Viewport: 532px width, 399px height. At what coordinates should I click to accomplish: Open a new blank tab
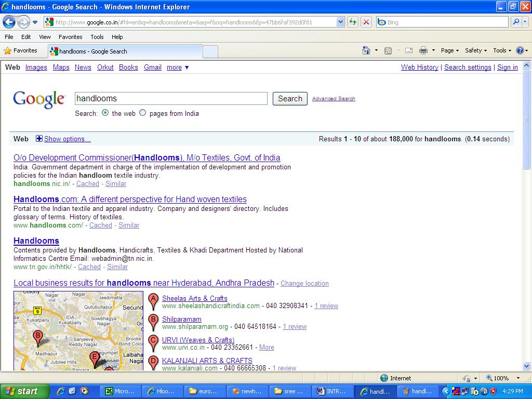(x=210, y=51)
